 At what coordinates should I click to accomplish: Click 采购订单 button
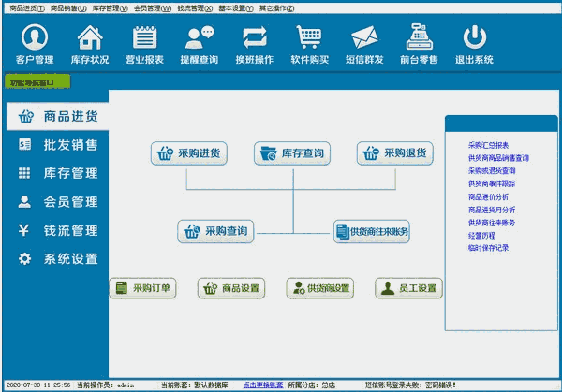[x=142, y=288]
